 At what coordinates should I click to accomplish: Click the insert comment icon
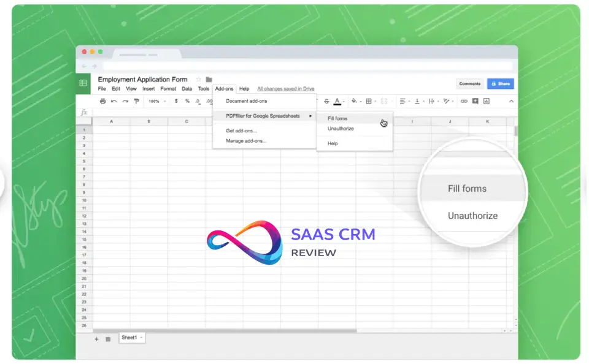[475, 101]
